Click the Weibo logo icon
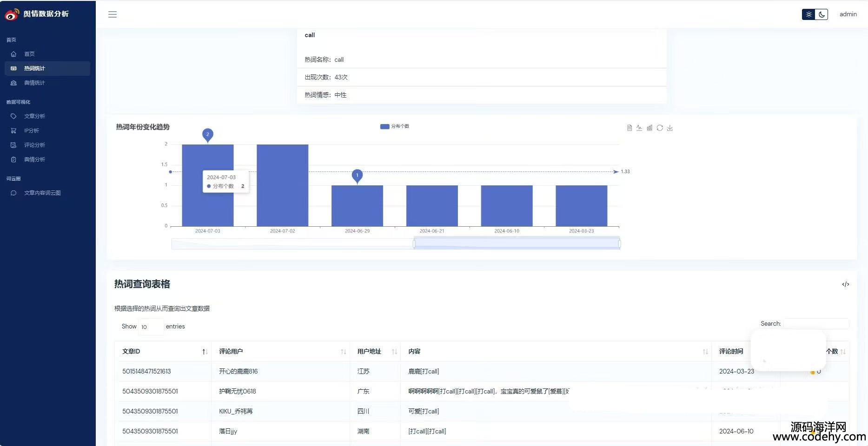Screen dimensions: 868x446 12,14
